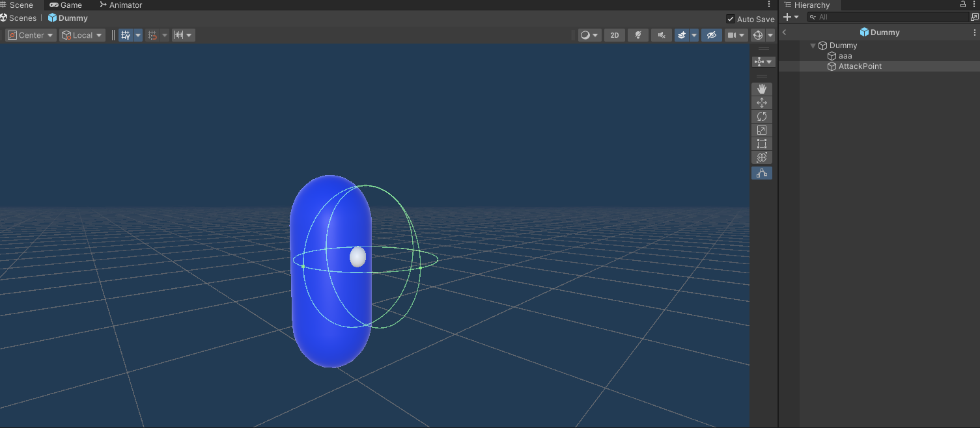Toggle scene audio mute button
This screenshot has width=980, height=428.
662,35
